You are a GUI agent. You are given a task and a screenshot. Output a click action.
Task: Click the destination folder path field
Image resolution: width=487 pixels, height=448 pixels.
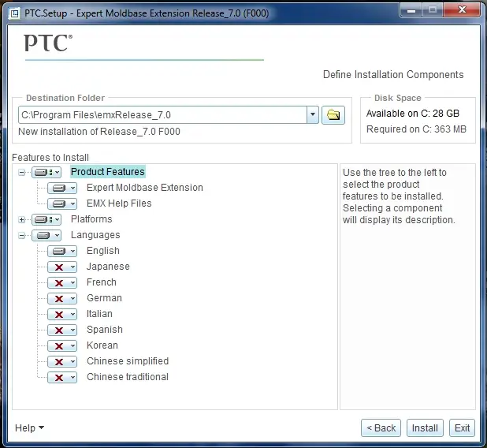[162, 114]
